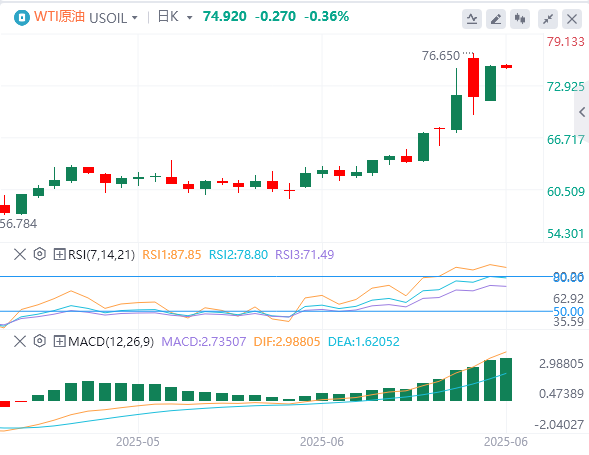
Task: Select the 2025-05 date axis label
Action: pos(137,441)
